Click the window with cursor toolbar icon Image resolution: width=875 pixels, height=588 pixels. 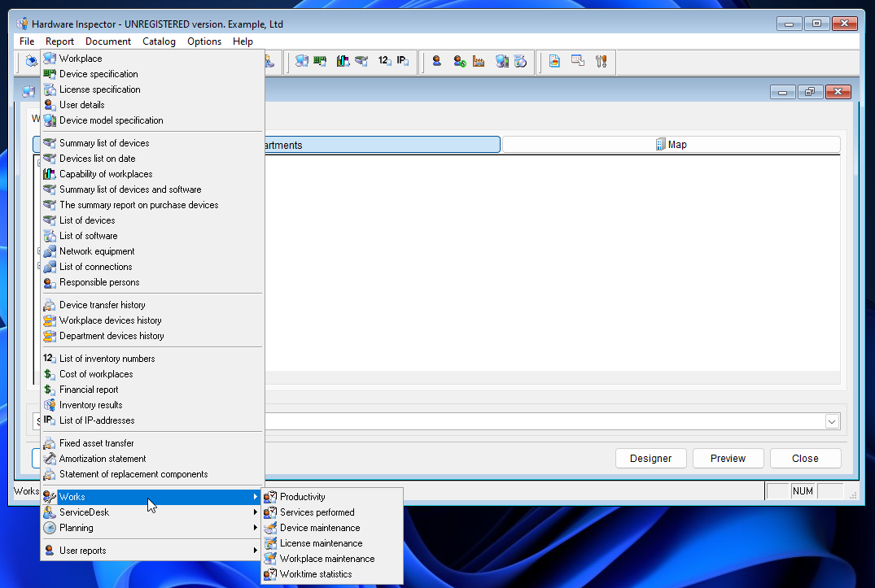point(578,61)
